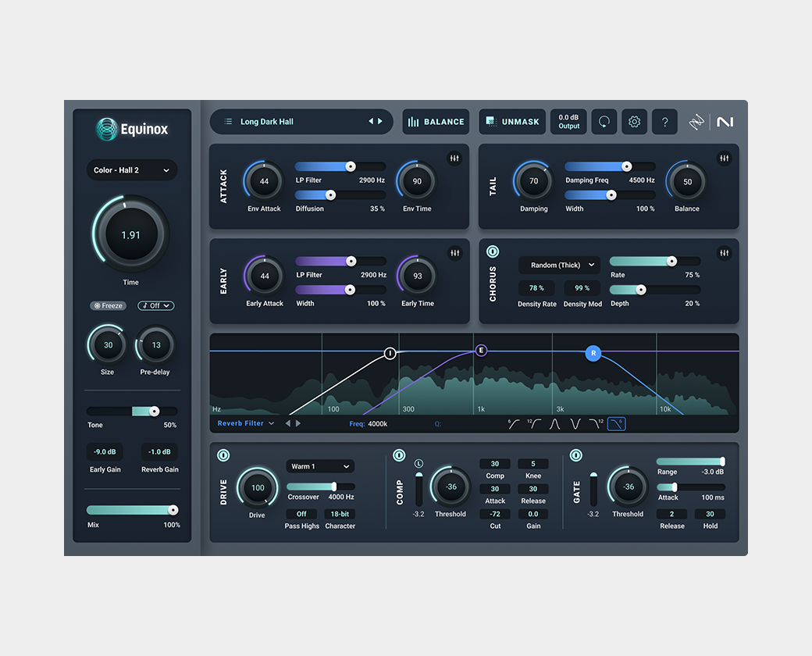Open the tempo sync Off dropdown
The width and height of the screenshot is (812, 656).
point(156,305)
